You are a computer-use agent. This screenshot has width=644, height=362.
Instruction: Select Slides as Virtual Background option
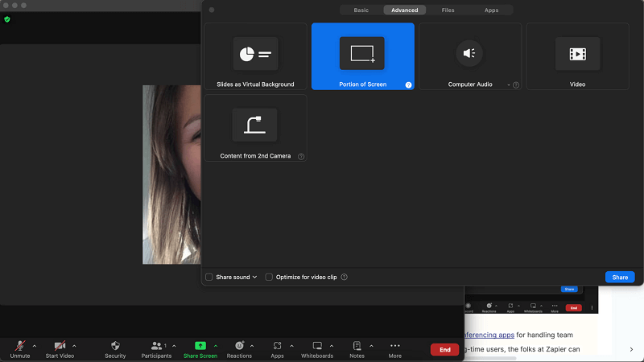pyautogui.click(x=255, y=56)
